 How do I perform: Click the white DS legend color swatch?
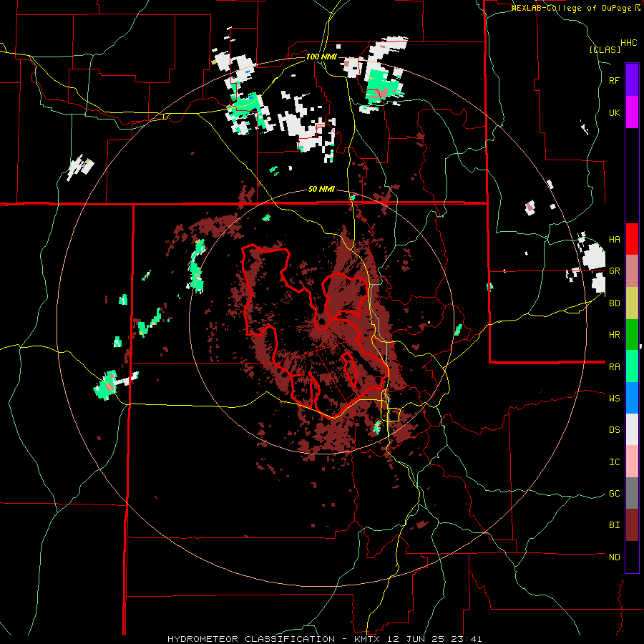[x=632, y=429]
